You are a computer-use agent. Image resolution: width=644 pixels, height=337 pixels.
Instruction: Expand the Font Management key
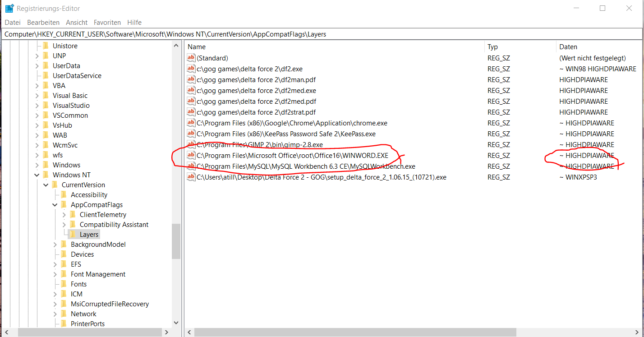(x=55, y=274)
